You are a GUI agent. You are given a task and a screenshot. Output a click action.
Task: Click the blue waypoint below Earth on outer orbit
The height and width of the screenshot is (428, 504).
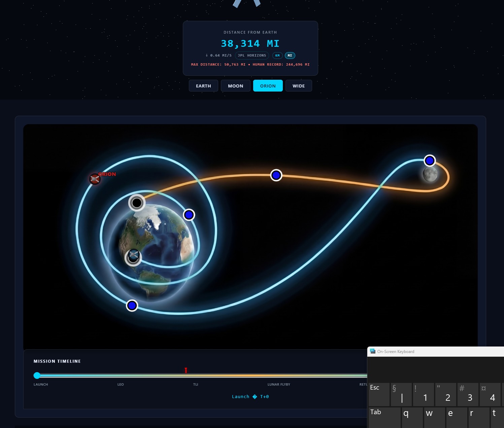(132, 306)
